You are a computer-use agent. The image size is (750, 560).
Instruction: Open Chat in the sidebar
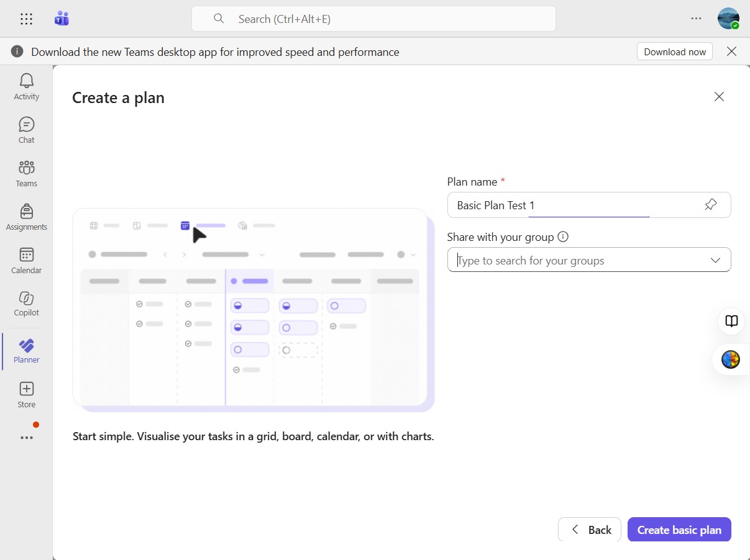click(27, 130)
